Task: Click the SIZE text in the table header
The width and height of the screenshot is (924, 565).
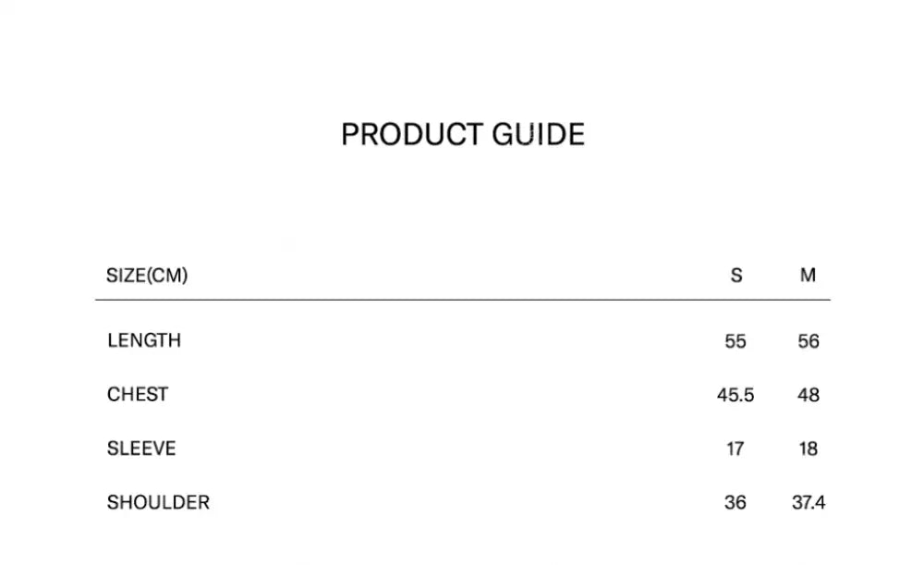Action: coord(126,276)
